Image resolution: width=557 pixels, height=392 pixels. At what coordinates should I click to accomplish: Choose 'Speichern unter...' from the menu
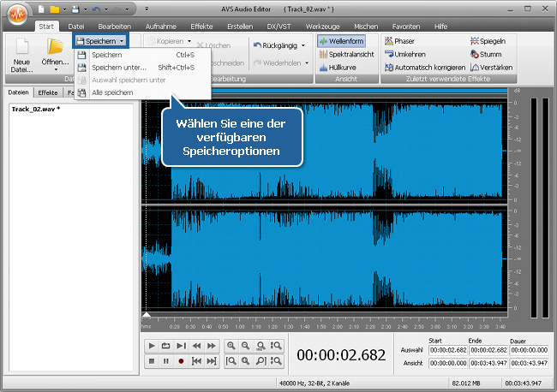pos(118,67)
